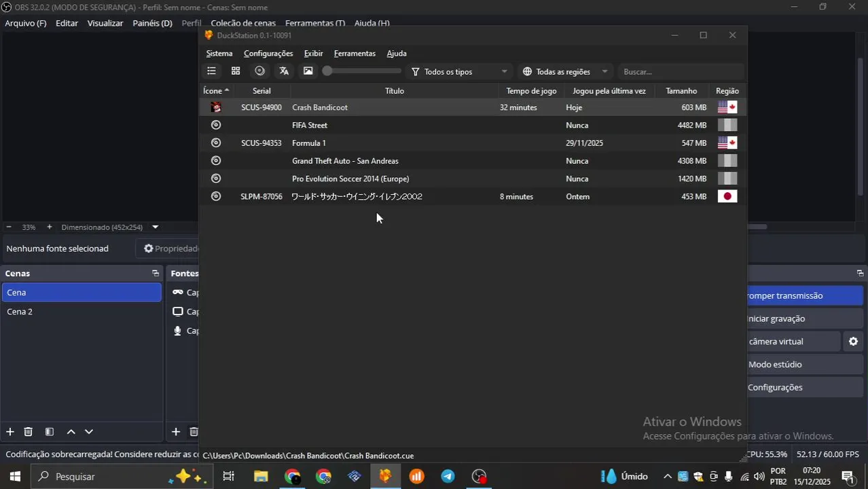This screenshot has width=868, height=489.
Task: Move the scene down in OBS Cenas panel
Action: pos(89,432)
